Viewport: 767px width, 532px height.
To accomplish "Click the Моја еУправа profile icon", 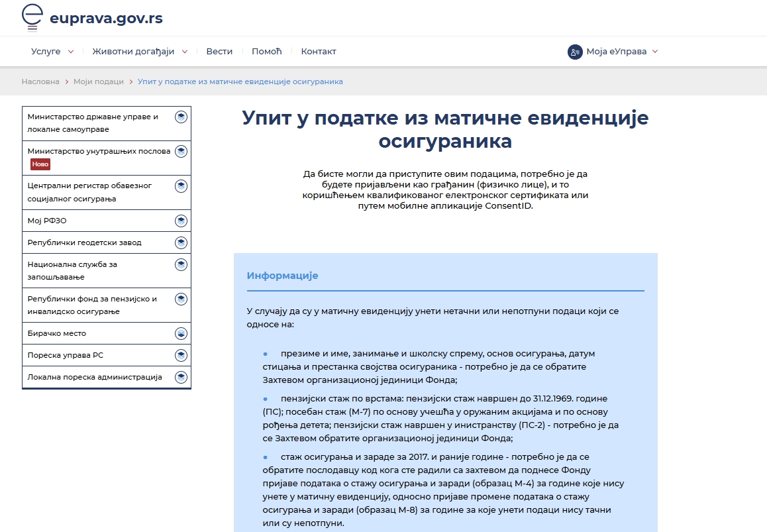I will pyautogui.click(x=574, y=51).
